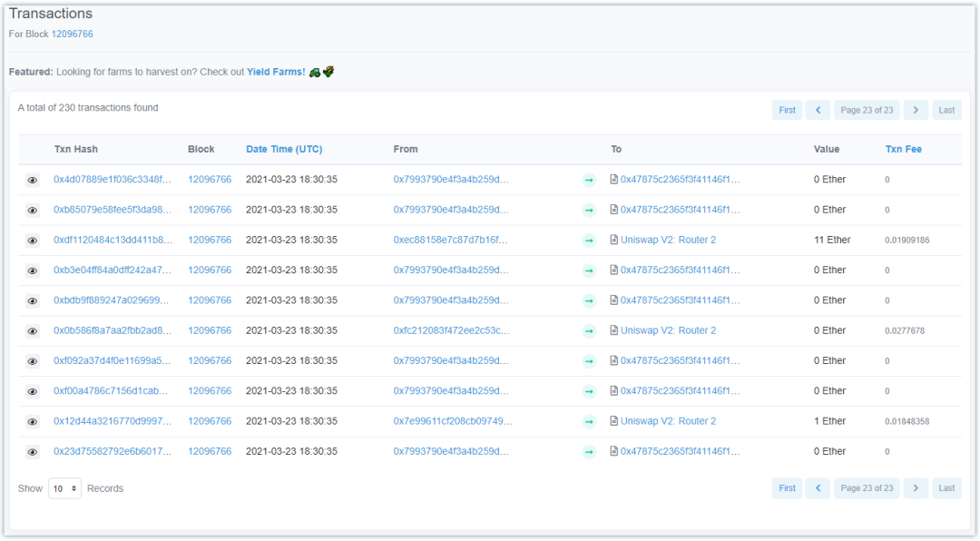Click contract icon in 0x4d07889e1f036c3348f row
980x541 pixels.
point(613,179)
